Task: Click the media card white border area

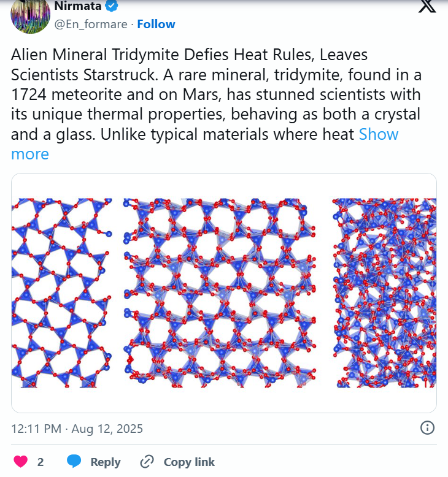Action: 224,400
